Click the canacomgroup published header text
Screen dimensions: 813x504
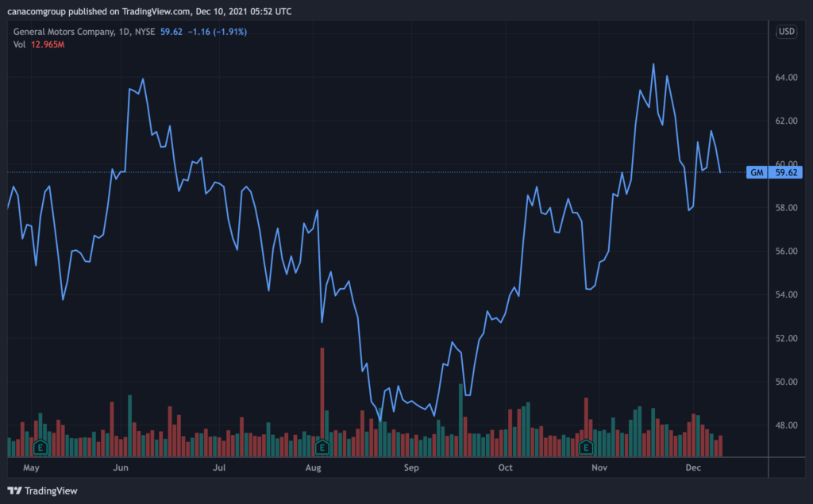[149, 11]
